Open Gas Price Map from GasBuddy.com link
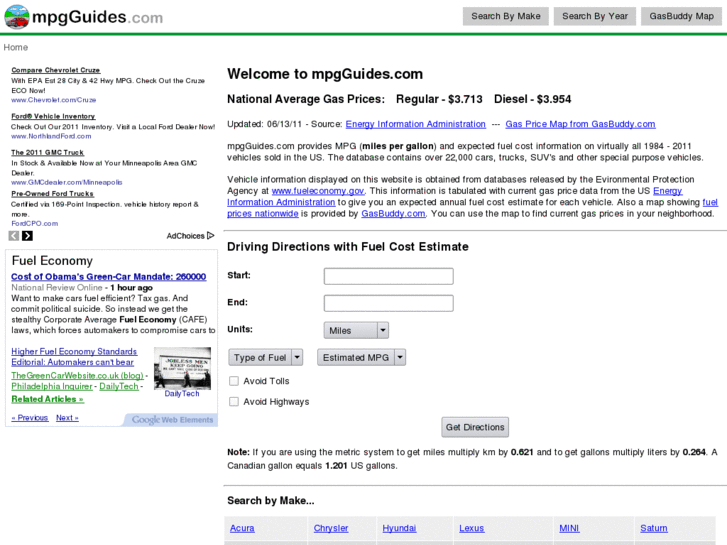The height and width of the screenshot is (545, 727). (x=580, y=124)
